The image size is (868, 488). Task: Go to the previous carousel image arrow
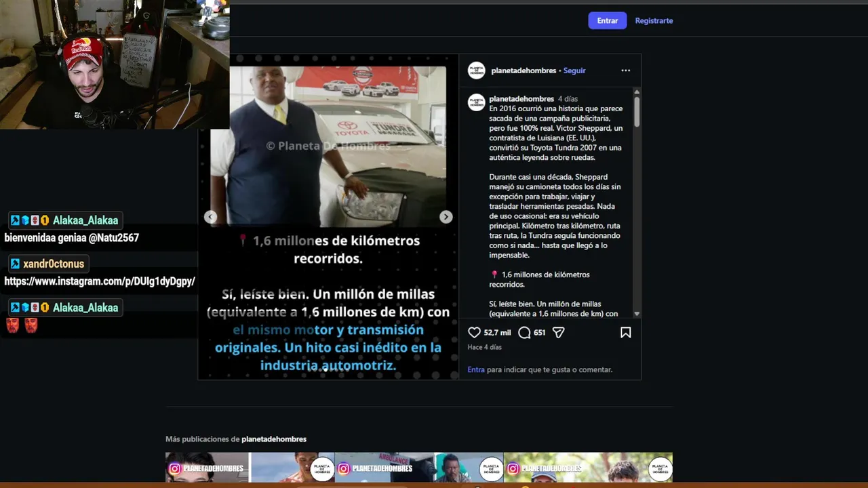tap(211, 217)
